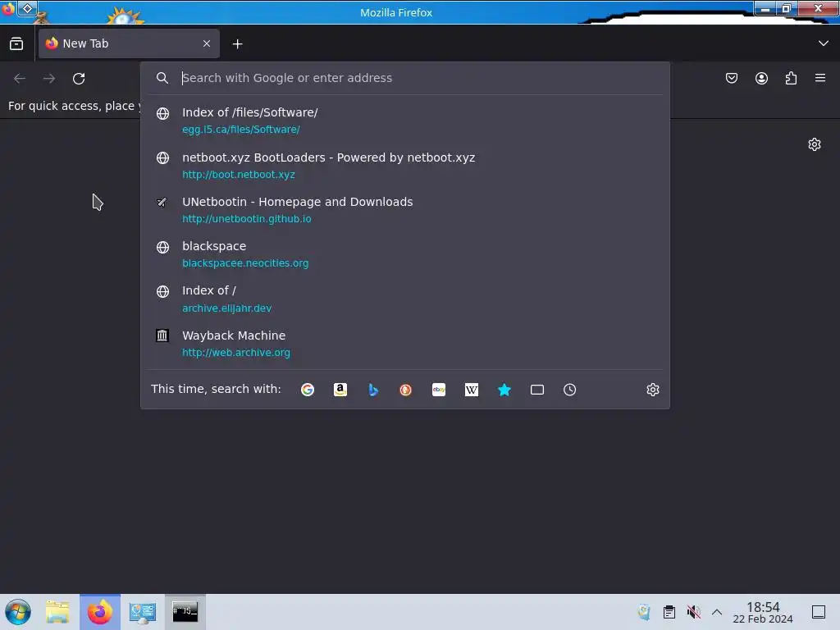Click Firefox icon in taskbar

[99, 612]
